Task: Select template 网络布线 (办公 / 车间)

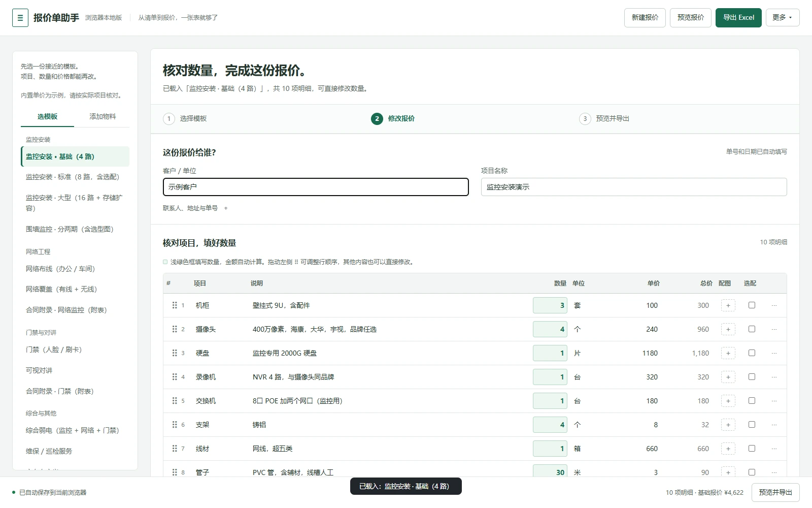Action: coord(75,269)
